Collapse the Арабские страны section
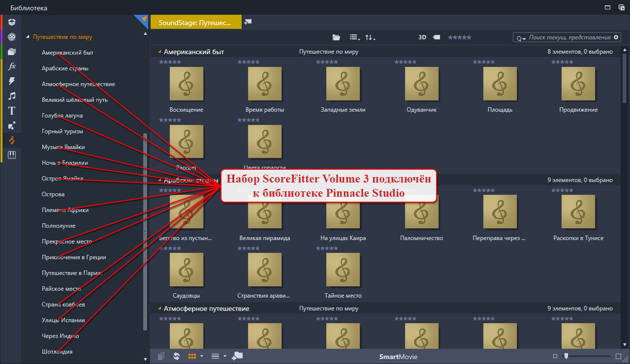Viewport: 630px width, 364px height. click(159, 180)
